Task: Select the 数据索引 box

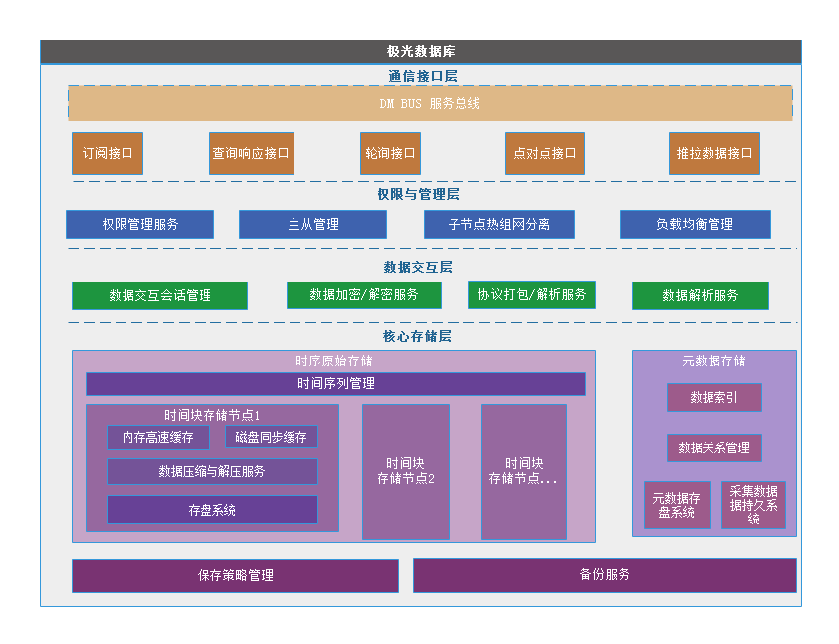Action: 713,397
